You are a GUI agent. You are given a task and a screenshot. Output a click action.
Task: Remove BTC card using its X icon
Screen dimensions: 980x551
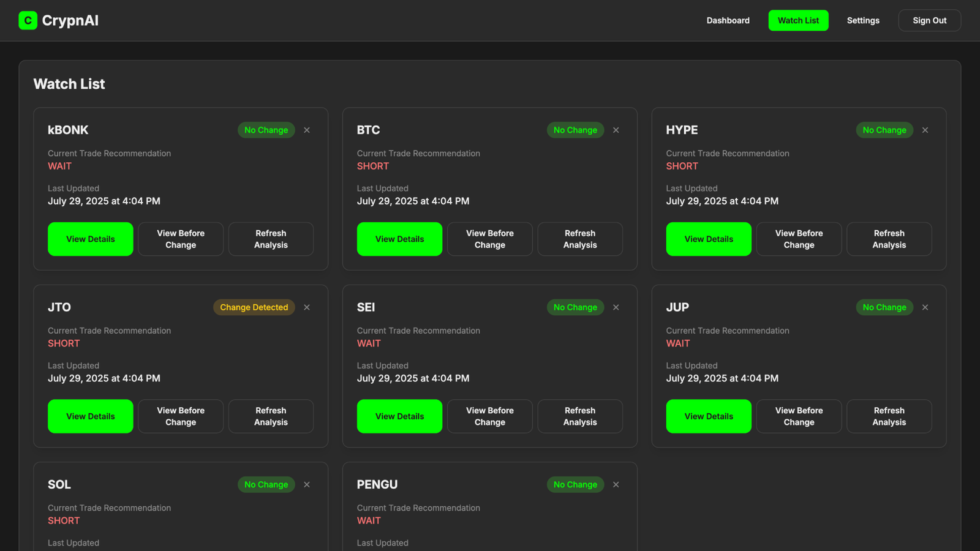click(616, 130)
